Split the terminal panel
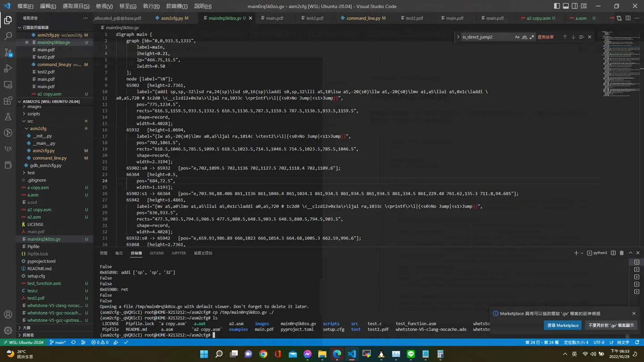The height and width of the screenshot is (362, 644). point(613,253)
